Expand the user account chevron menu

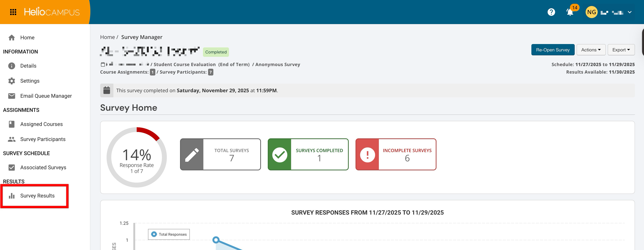click(630, 12)
